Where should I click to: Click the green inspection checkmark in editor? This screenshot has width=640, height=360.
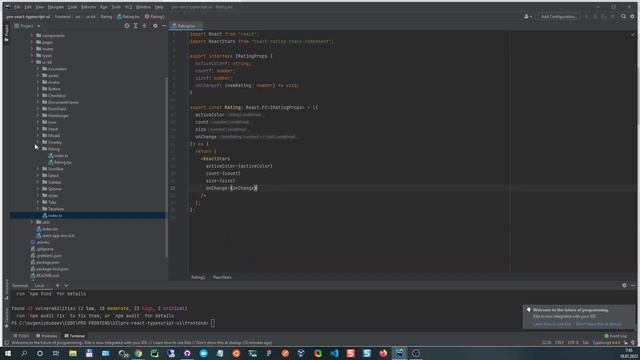pyautogui.click(x=633, y=35)
